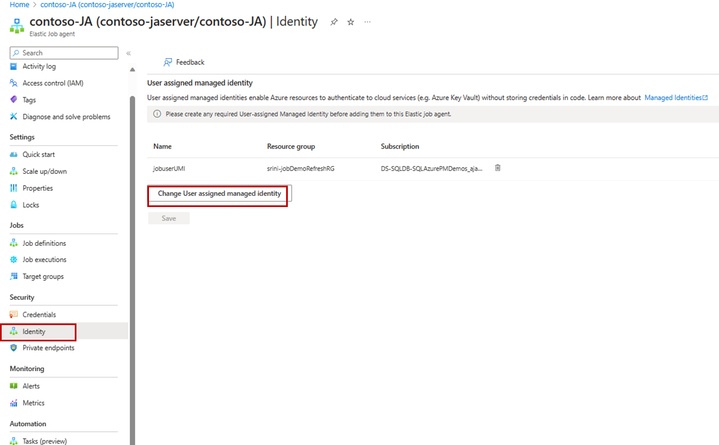Click the sidebar scroll-up arrow

tap(133, 70)
